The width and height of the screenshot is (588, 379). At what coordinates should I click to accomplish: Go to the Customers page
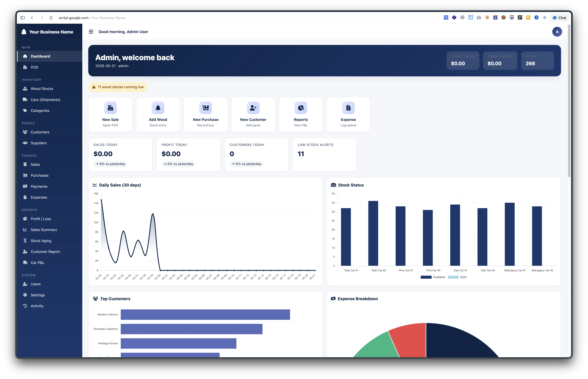(x=49, y=132)
